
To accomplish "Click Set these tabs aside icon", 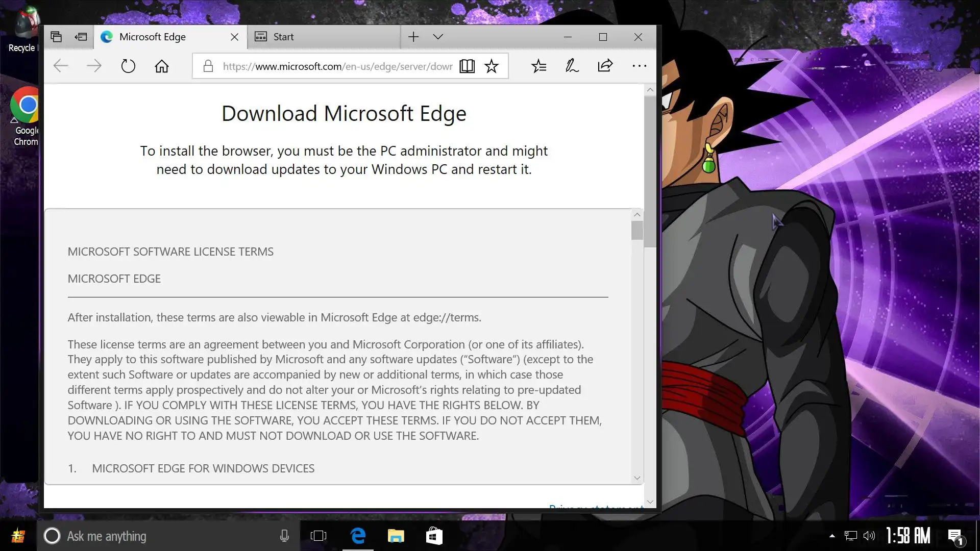I will 81,37.
